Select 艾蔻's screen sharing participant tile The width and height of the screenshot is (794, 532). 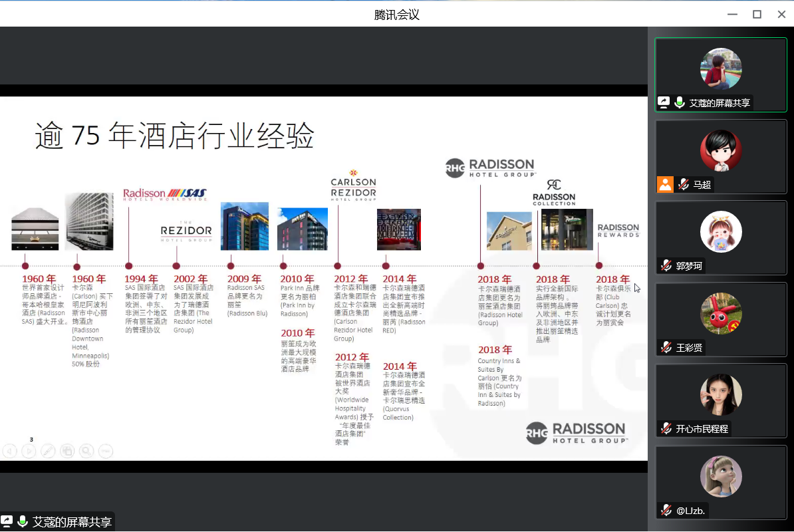721,74
